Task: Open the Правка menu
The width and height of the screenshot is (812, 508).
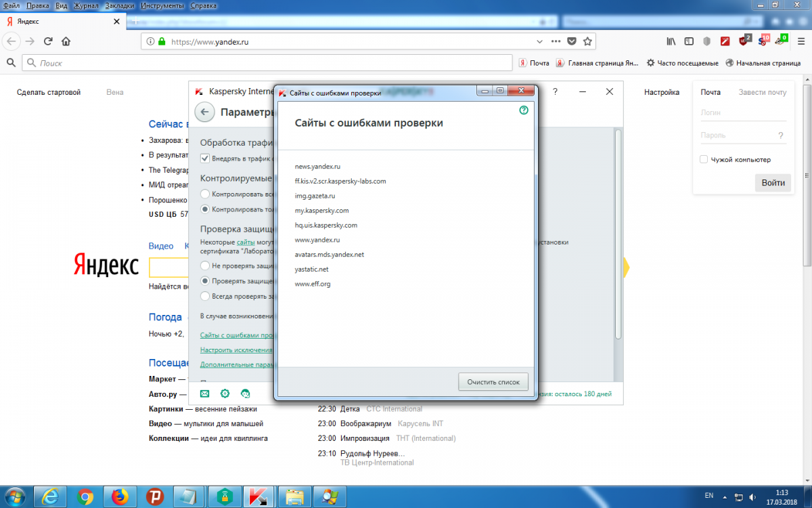Action: 37,5
